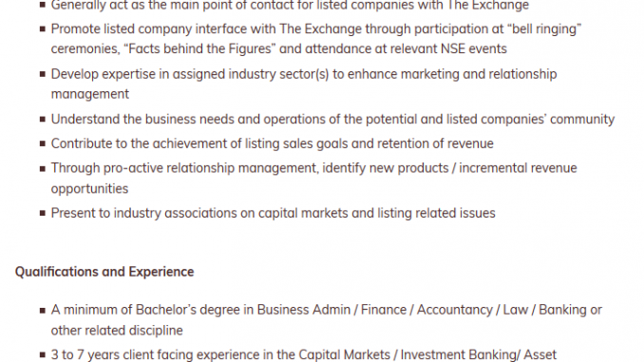Click the word 'management' under Develop expertise
Screen dimensions: 644x362
(x=90, y=94)
